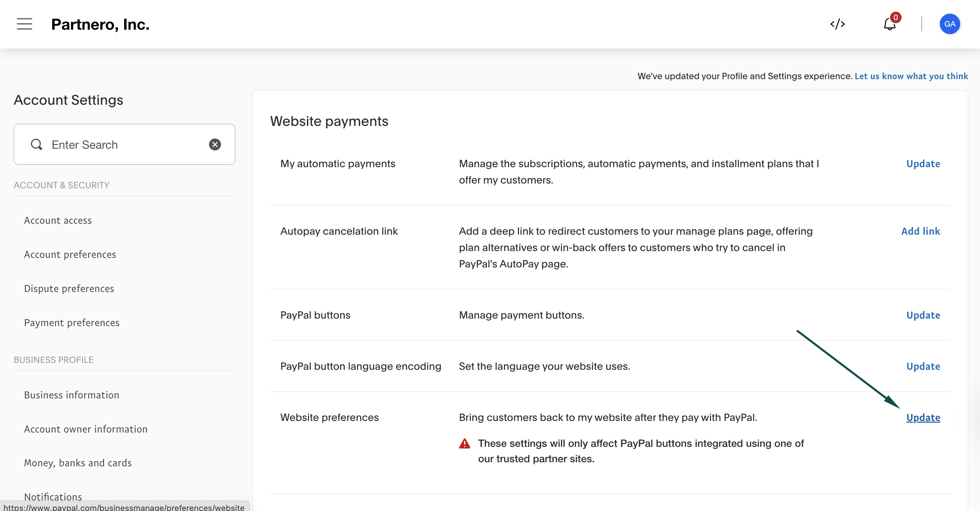Screen dimensions: 980x511
Task: Click Update for My automatic payments
Action: [923, 164]
